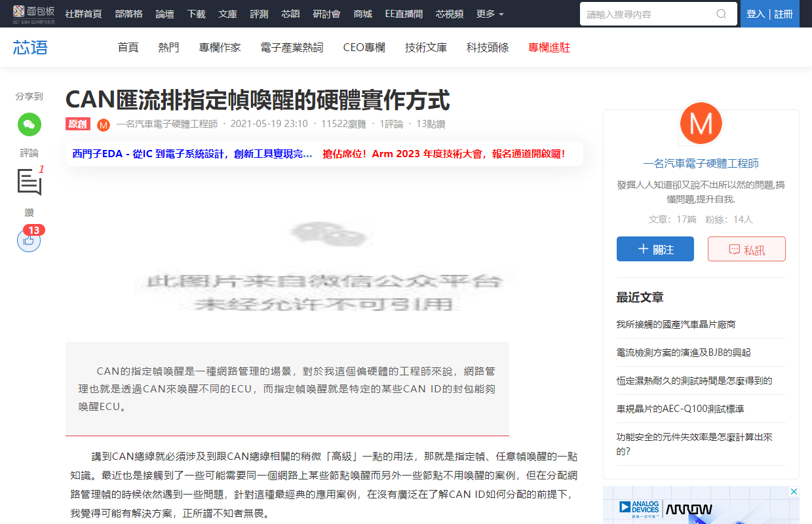Open article 恆定濕熱耐久的測試時間是怎麼得到的

(694, 381)
